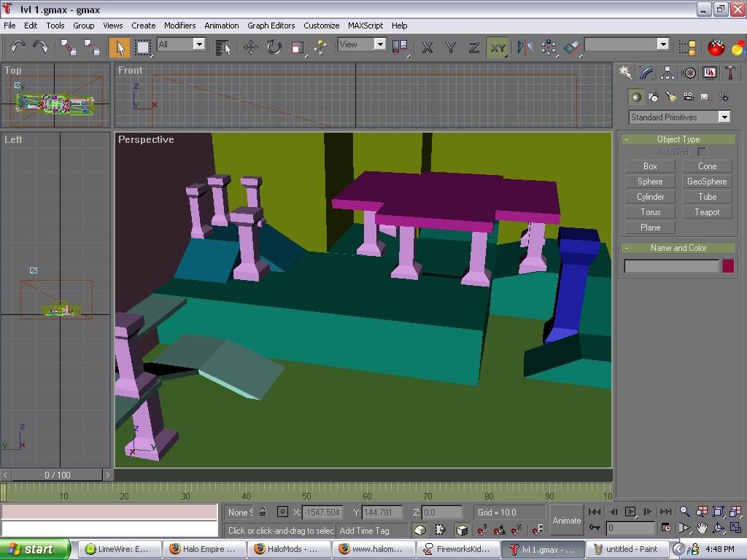Open the File menu

click(9, 26)
